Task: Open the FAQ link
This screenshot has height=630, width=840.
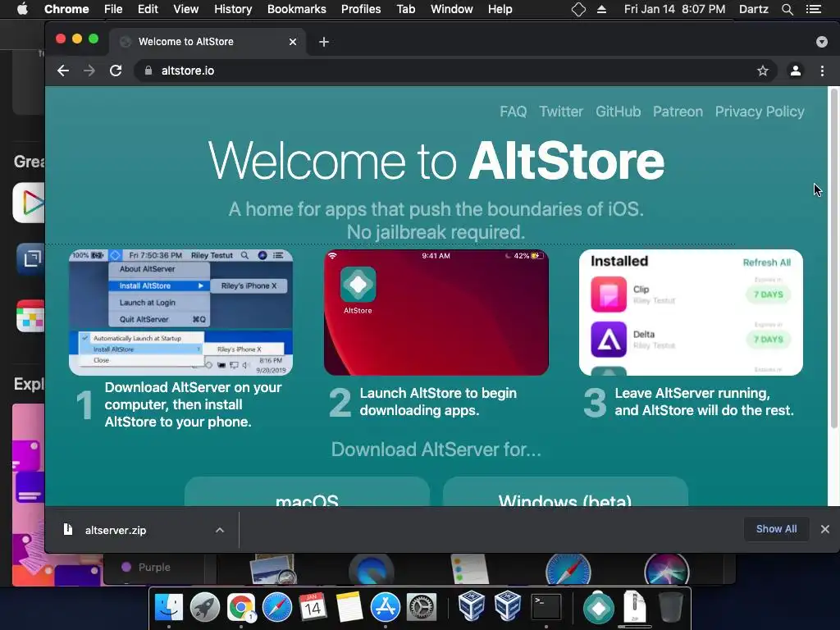Action: [514, 112]
